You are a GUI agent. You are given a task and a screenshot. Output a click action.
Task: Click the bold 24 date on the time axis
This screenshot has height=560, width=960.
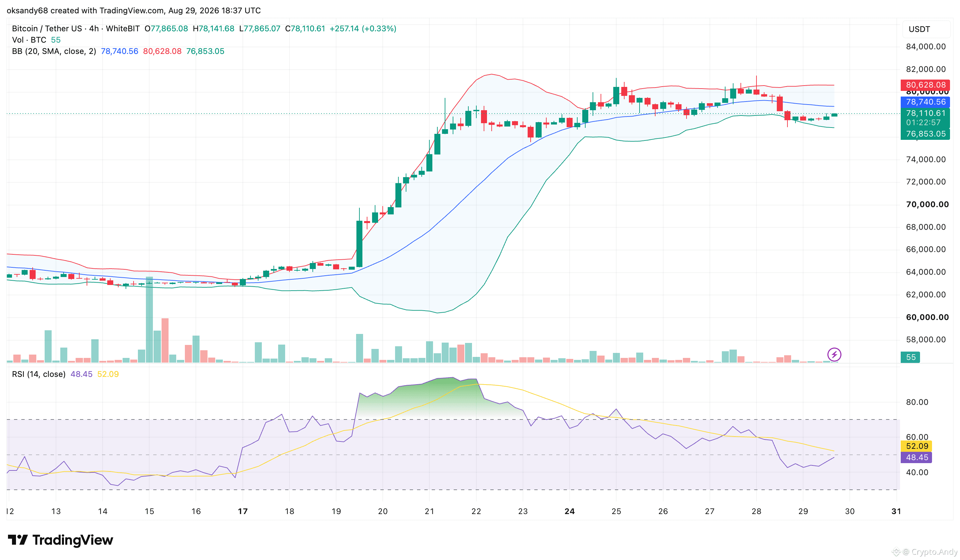coord(570,511)
